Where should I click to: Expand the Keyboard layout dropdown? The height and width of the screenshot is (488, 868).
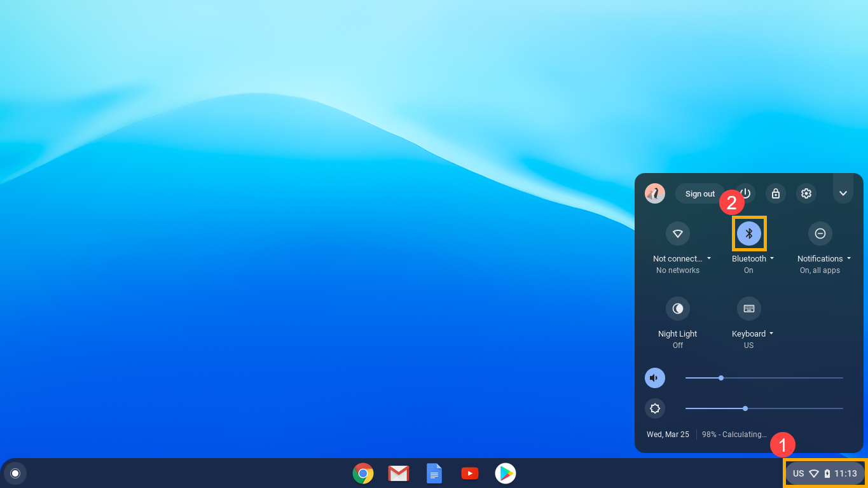[771, 333]
